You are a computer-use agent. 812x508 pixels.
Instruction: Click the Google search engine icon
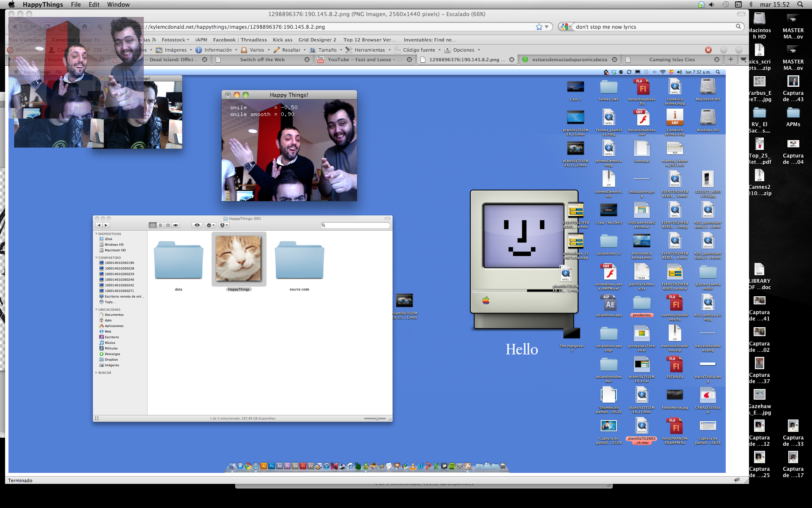[x=563, y=27]
